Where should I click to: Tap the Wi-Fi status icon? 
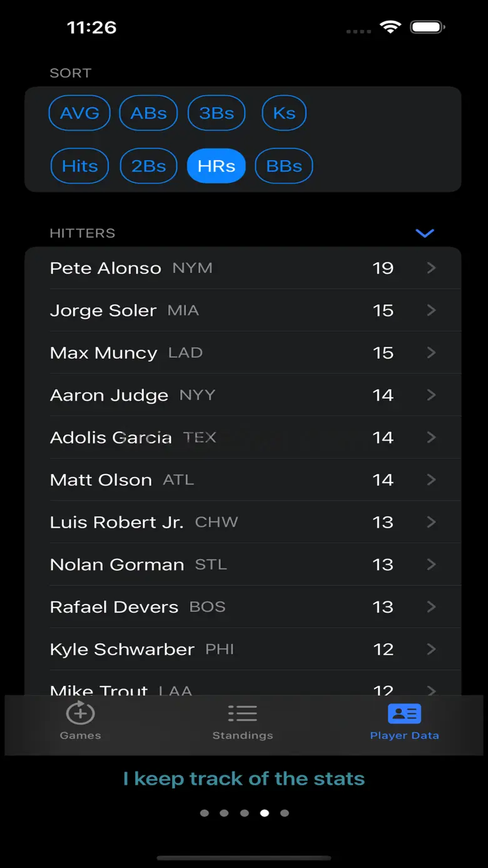[x=390, y=28]
